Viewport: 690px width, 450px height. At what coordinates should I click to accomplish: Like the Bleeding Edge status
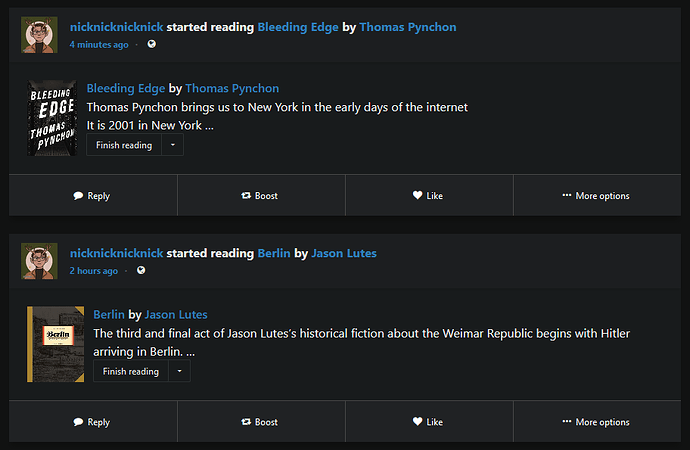click(428, 196)
